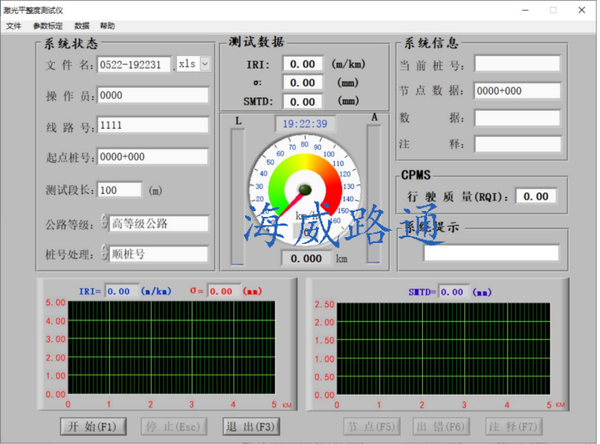Click the 节点(F5) node button
Screen dimensions: 600x444
[x=374, y=427]
